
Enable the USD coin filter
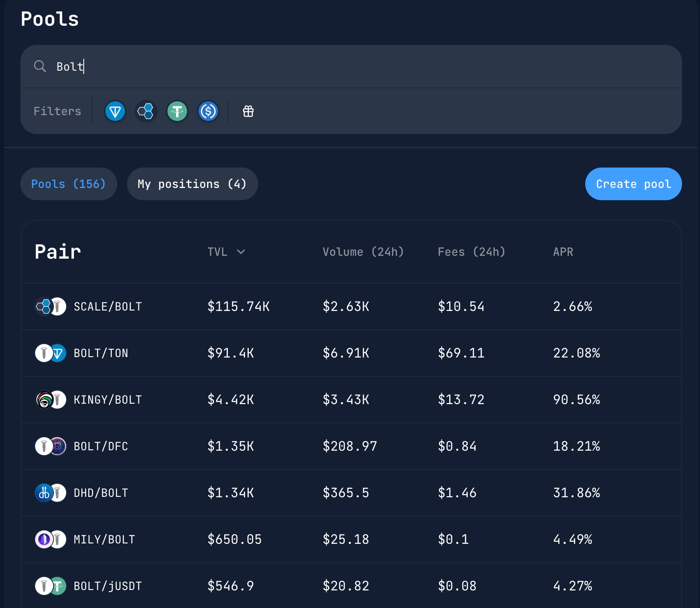[208, 111]
